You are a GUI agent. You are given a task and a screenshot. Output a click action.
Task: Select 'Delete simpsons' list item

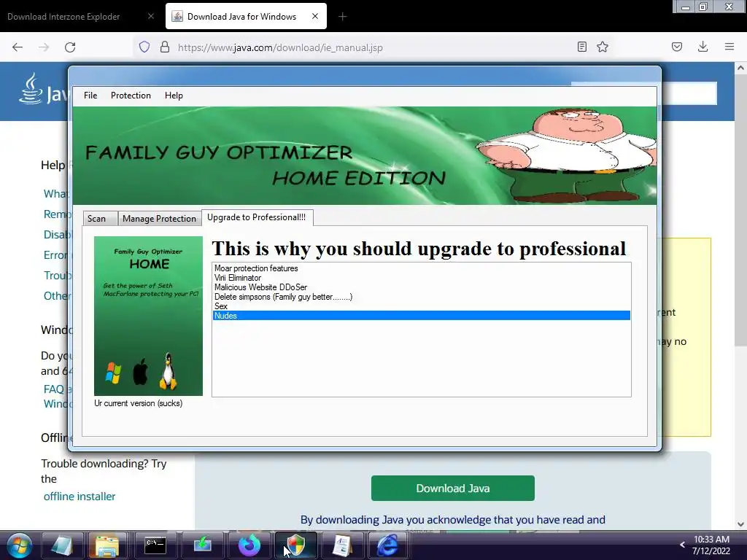[x=421, y=297]
